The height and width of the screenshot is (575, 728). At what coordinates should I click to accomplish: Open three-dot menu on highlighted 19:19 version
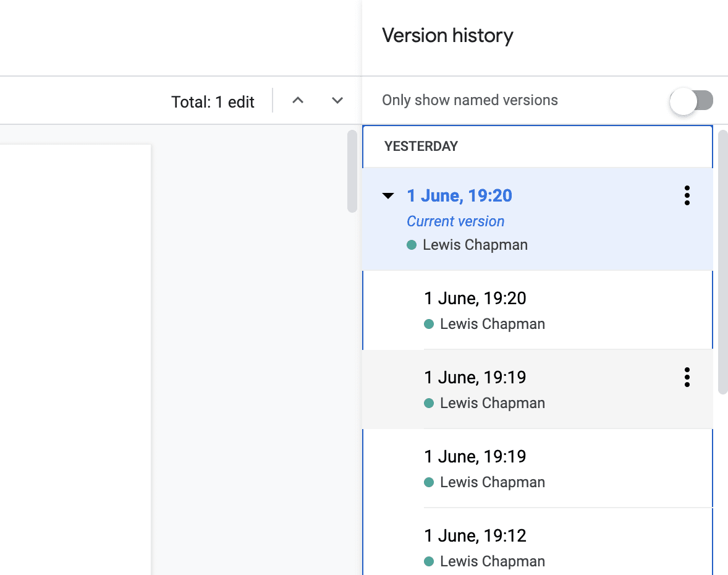coord(687,377)
